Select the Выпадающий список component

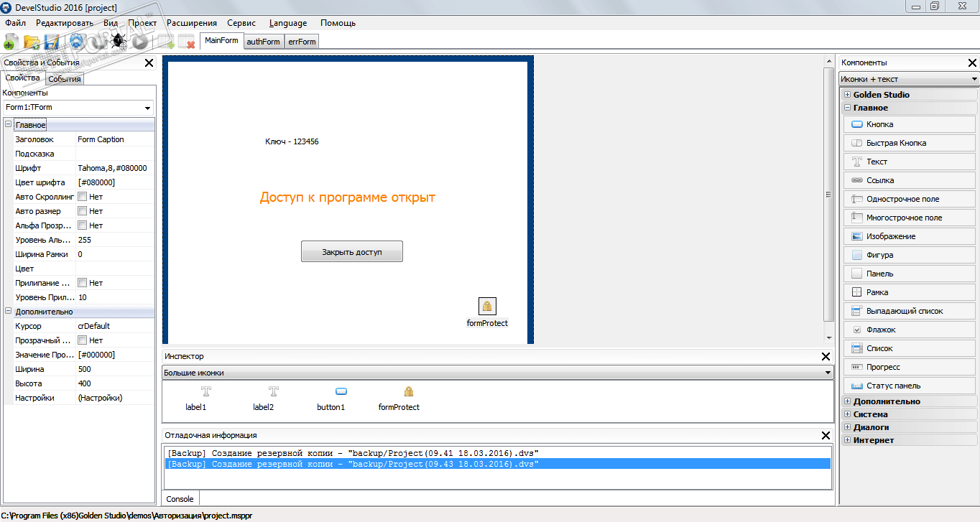[x=910, y=311]
